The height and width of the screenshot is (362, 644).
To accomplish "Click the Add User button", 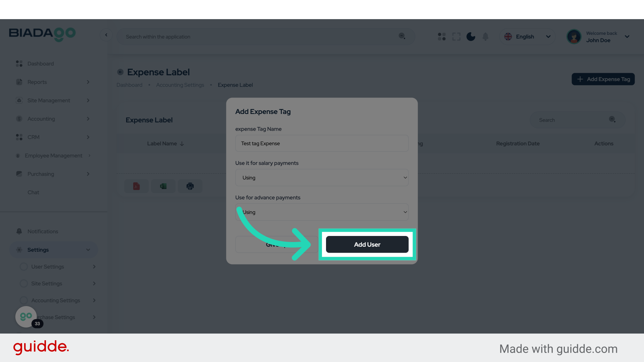I will pos(367,244).
